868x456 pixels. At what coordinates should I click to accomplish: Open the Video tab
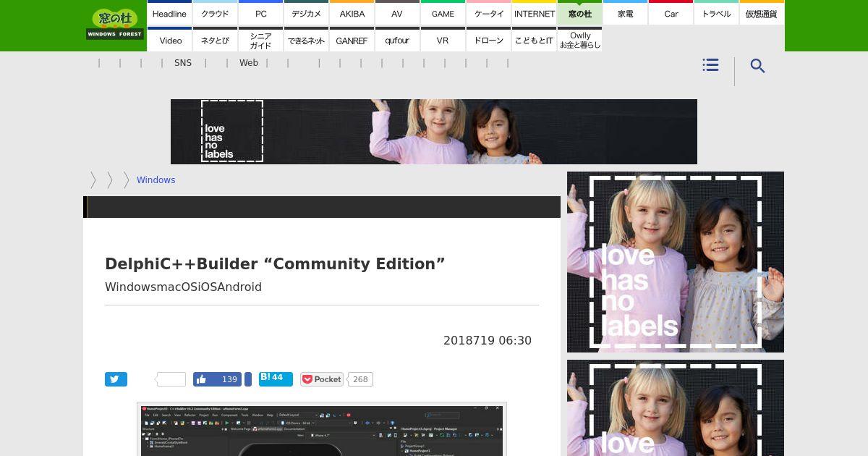[x=169, y=40]
